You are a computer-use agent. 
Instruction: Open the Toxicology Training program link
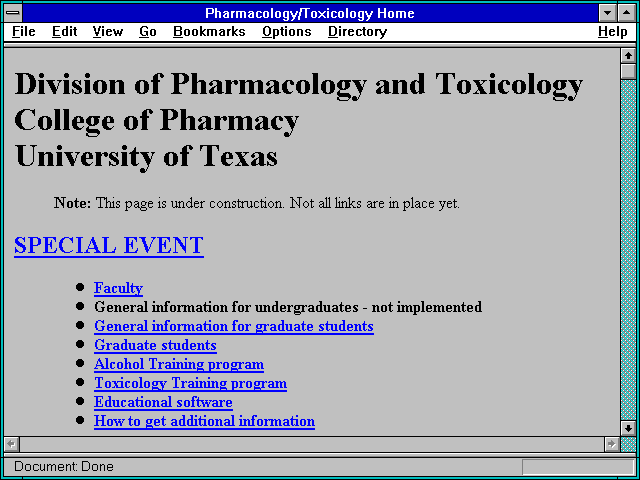[190, 383]
